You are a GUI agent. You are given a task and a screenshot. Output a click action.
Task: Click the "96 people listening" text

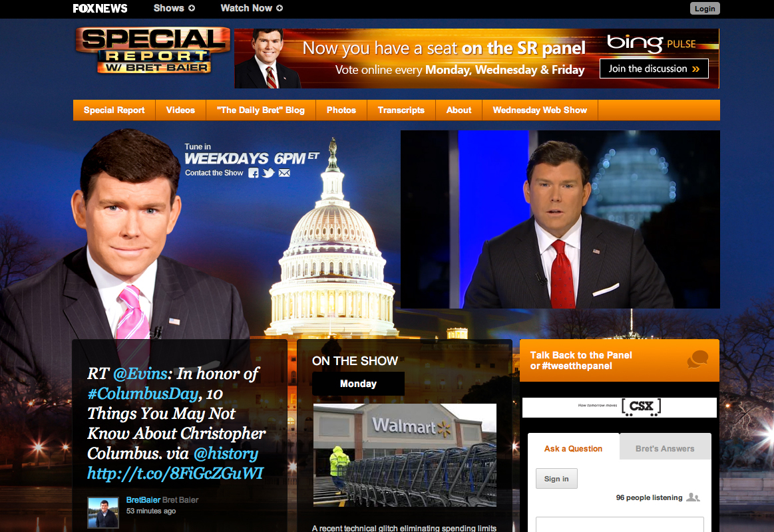click(x=649, y=497)
